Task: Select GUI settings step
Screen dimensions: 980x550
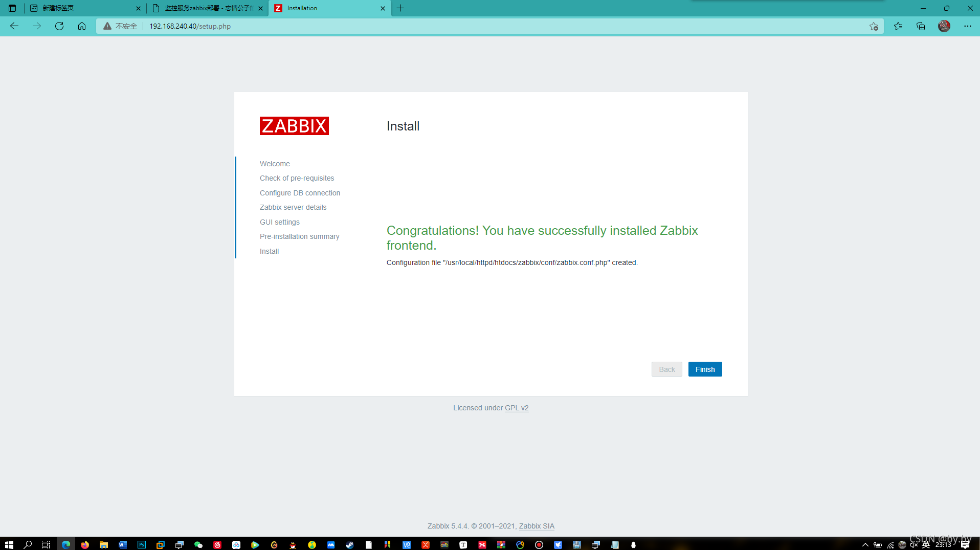Action: point(280,222)
